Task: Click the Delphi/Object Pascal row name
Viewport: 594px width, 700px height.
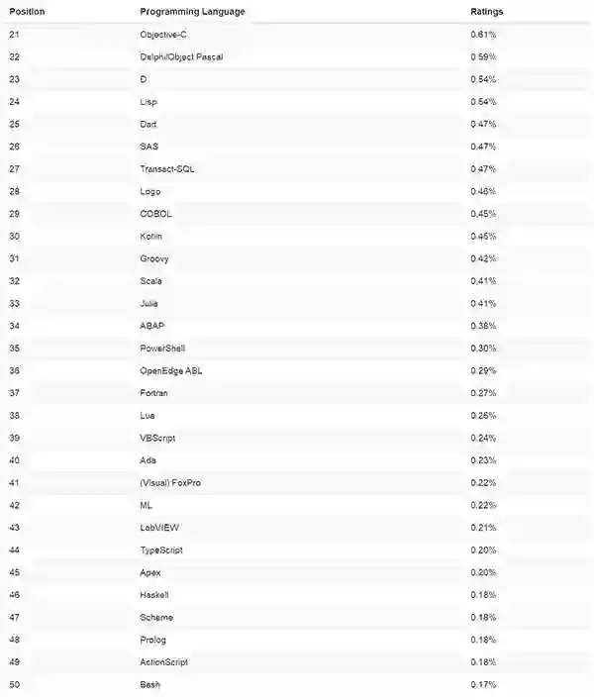Action: coord(181,56)
